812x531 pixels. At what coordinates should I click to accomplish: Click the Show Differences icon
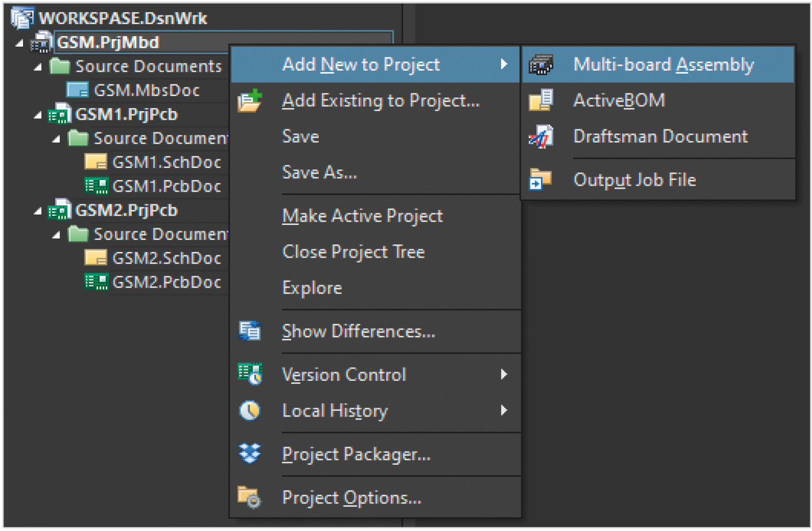tap(250, 331)
